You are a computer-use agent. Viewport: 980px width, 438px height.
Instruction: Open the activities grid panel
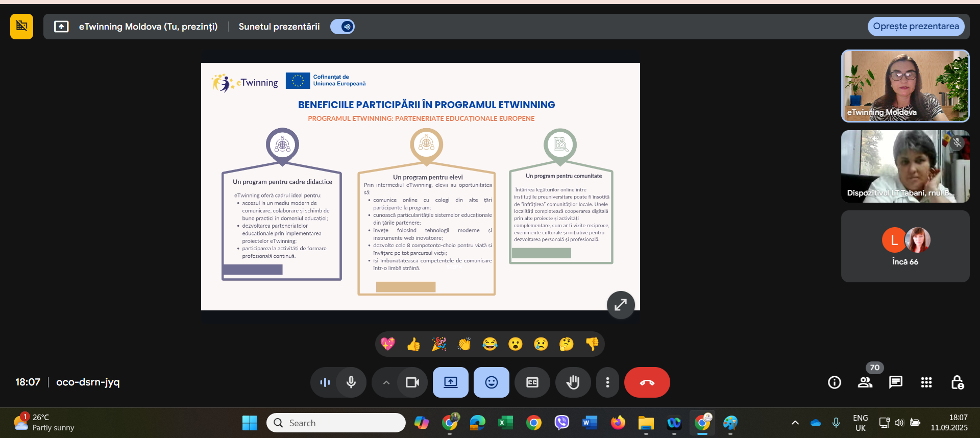click(926, 382)
